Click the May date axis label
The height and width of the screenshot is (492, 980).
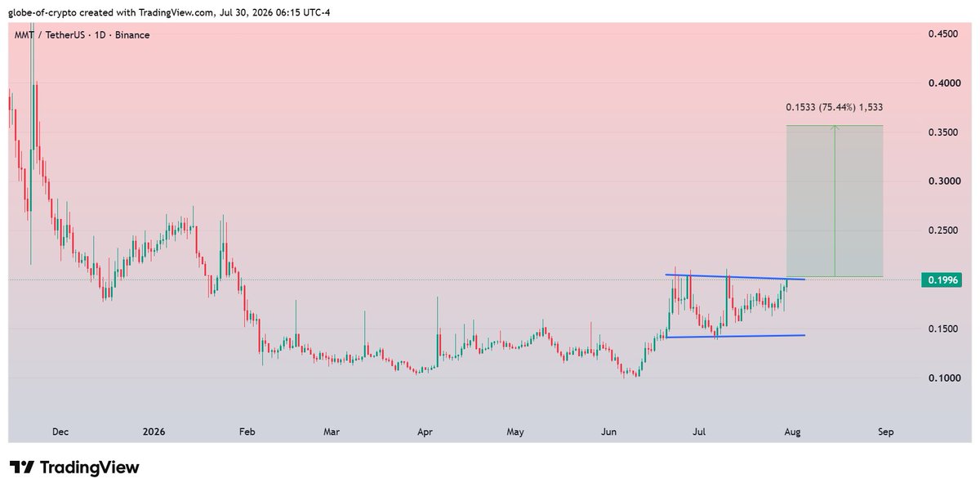tap(514, 431)
